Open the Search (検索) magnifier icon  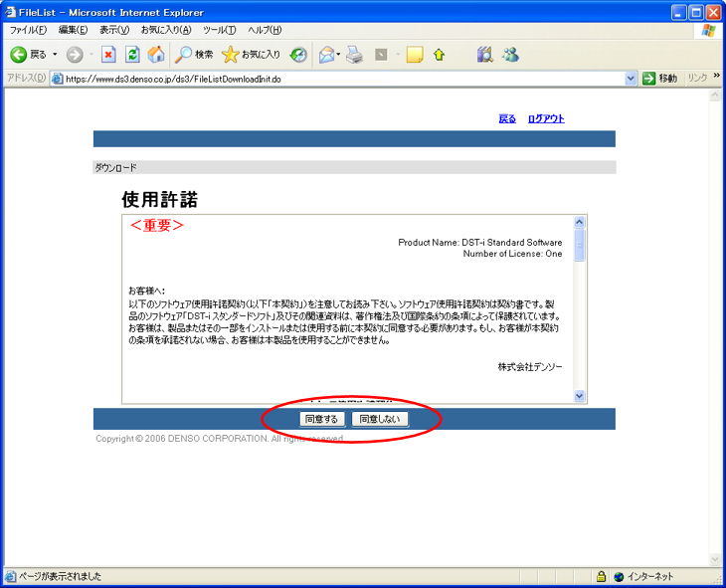183,55
